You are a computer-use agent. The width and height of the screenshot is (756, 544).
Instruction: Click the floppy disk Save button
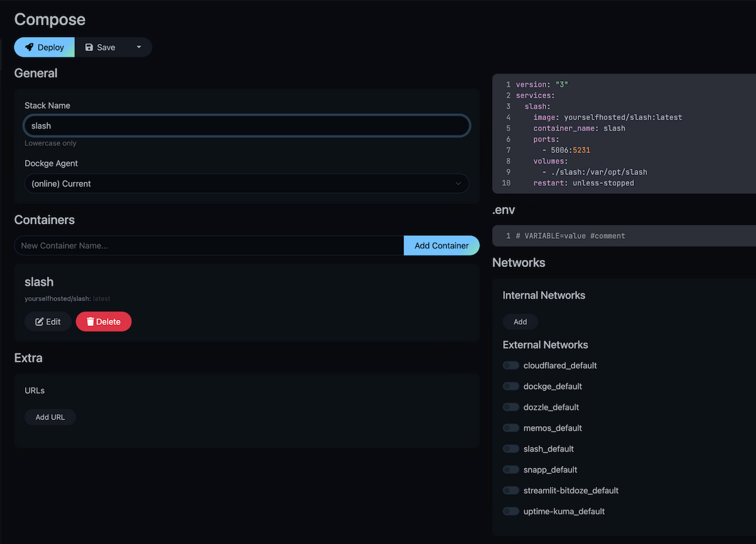tap(100, 47)
